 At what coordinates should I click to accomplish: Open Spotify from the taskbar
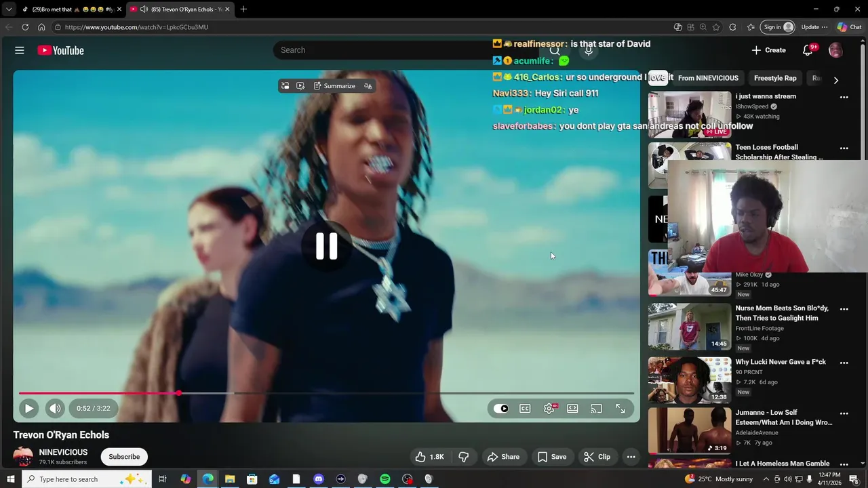click(385, 479)
